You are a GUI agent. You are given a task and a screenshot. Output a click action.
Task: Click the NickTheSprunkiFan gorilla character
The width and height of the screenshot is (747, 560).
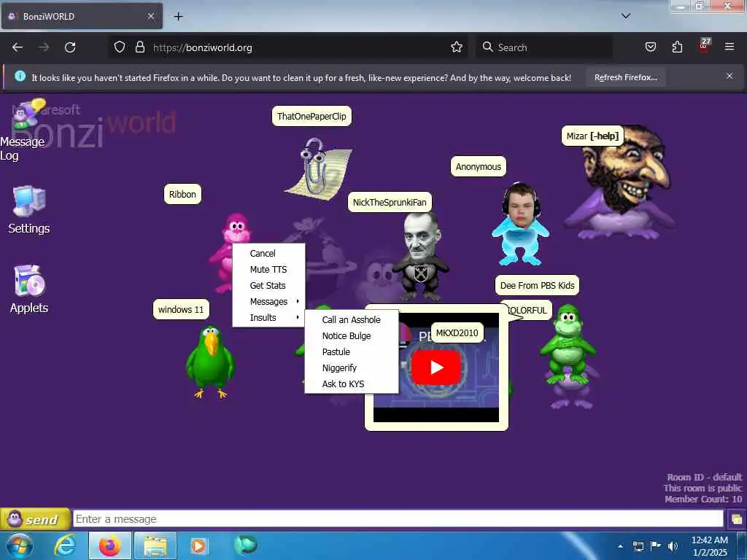tap(421, 256)
